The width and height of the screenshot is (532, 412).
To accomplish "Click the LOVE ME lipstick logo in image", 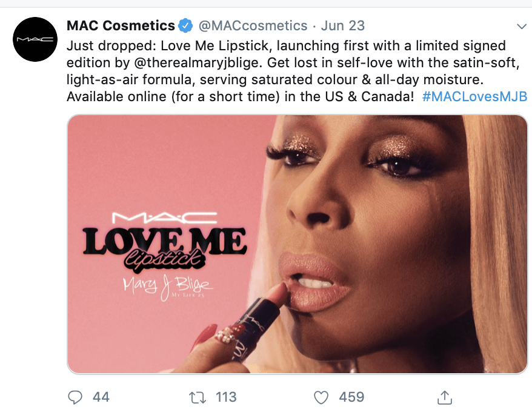I will 165,250.
